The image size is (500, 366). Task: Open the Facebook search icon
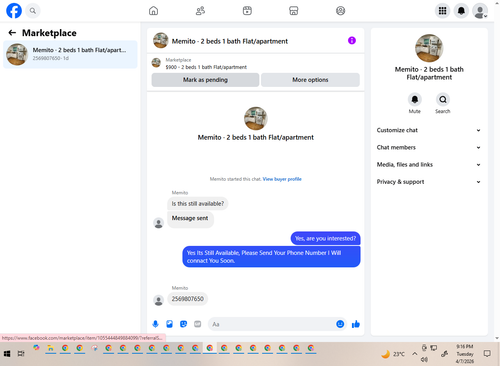point(33,11)
